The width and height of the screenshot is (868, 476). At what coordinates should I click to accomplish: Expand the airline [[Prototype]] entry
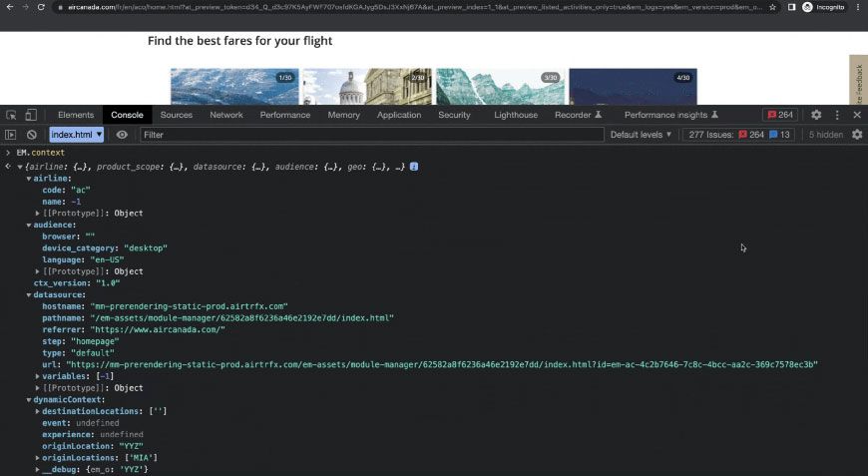pos(38,214)
